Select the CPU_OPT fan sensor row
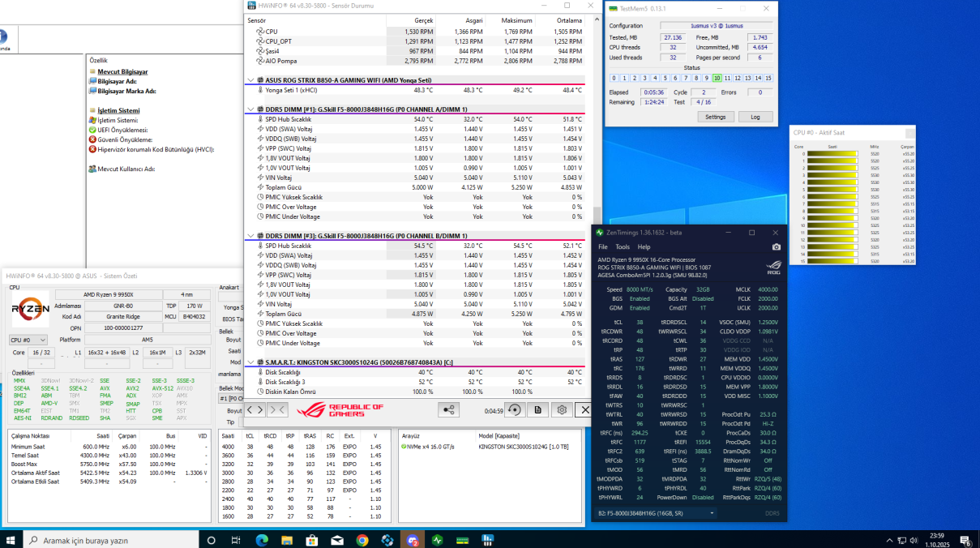The image size is (980, 548). (x=415, y=41)
